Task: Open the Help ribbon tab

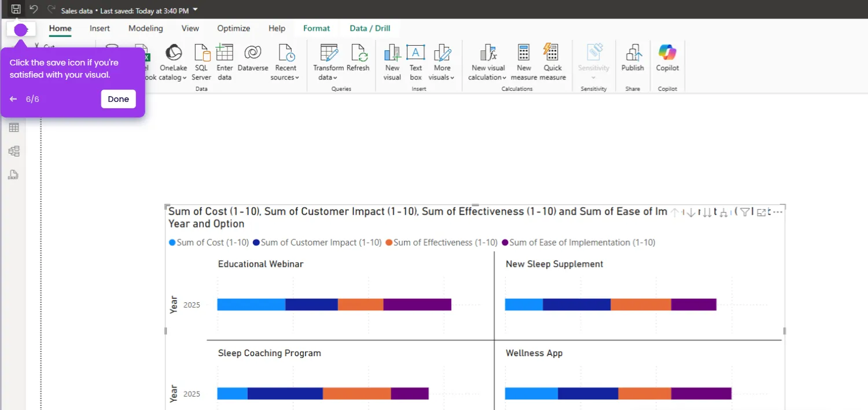Action: 277,28
